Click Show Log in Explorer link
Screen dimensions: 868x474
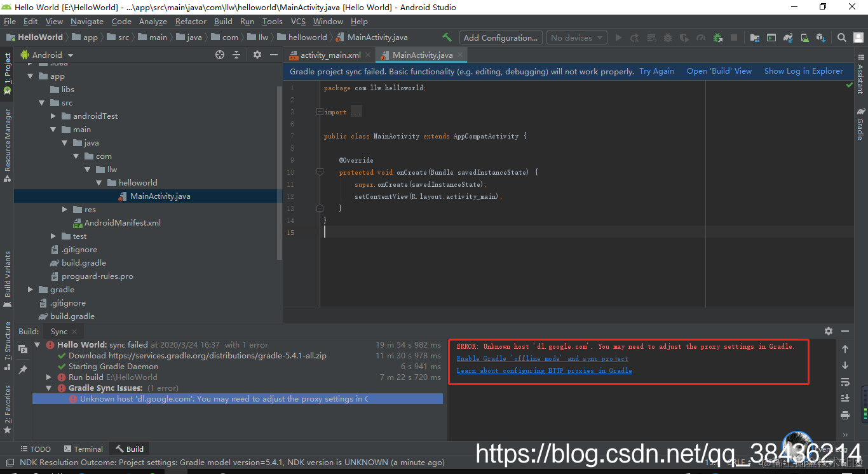click(804, 71)
